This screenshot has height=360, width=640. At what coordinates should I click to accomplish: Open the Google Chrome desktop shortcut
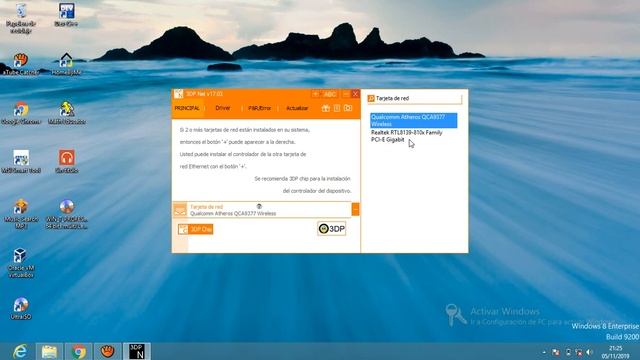click(20, 113)
